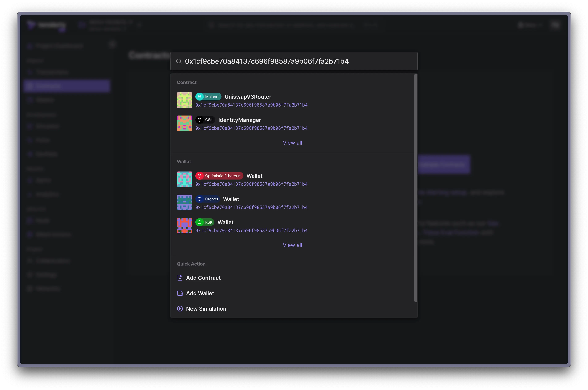Click the Add Wallet icon

click(180, 293)
